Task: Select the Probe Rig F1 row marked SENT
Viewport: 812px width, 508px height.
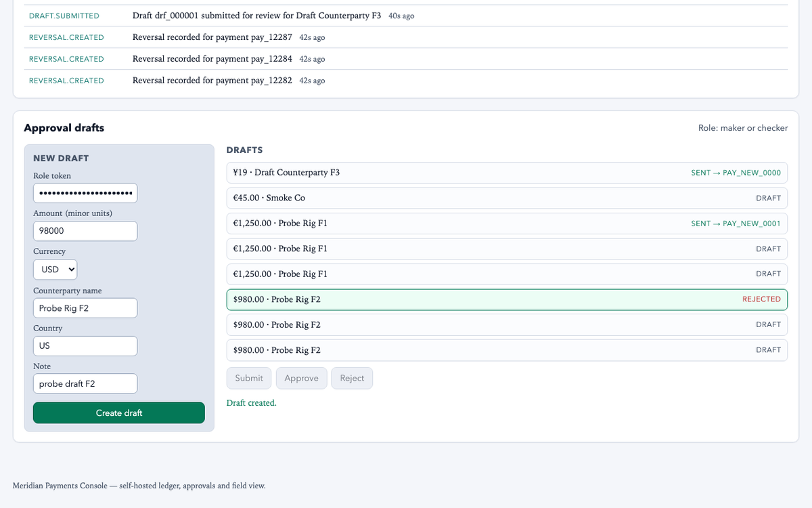Action: [507, 224]
